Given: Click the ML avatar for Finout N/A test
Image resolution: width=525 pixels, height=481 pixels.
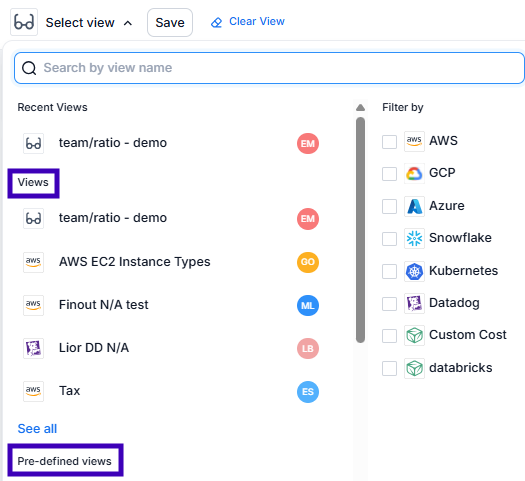Looking at the screenshot, I should [308, 305].
